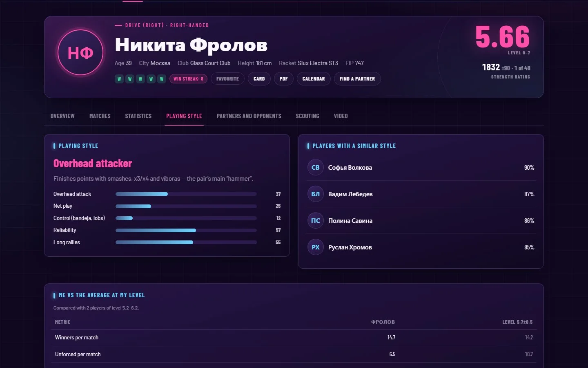The width and height of the screenshot is (588, 368).
Task: Click the Reliability progress bar
Action: (x=186, y=230)
